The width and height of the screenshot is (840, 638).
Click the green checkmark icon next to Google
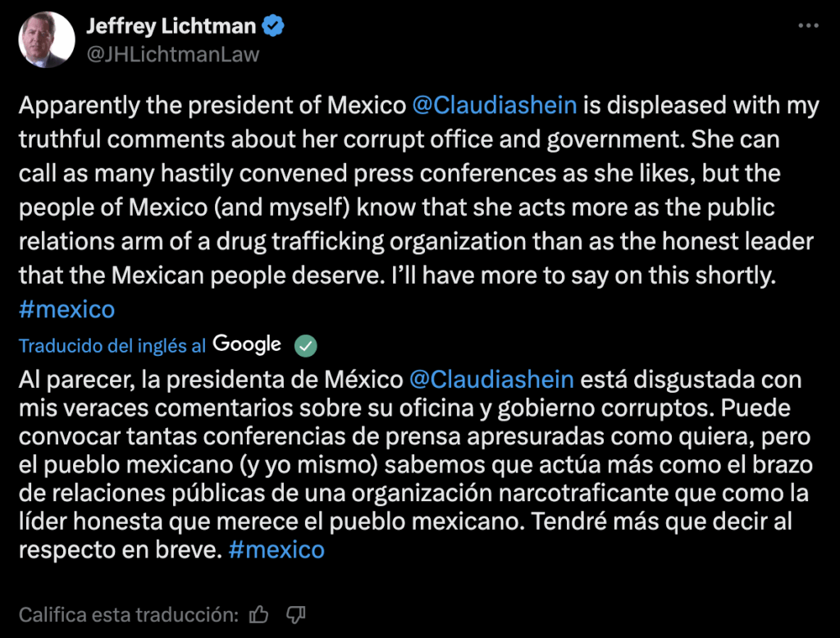pos(306,345)
